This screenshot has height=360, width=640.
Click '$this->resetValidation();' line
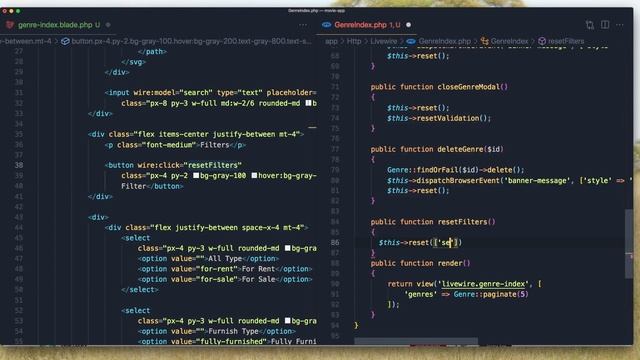439,118
